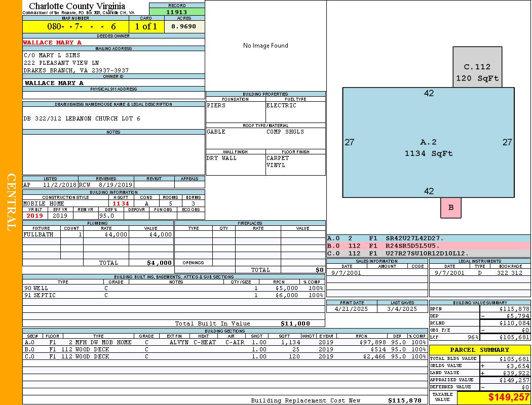Click the green record number 11913 field
Viewport: 532px width, 405px height.
[x=177, y=12]
